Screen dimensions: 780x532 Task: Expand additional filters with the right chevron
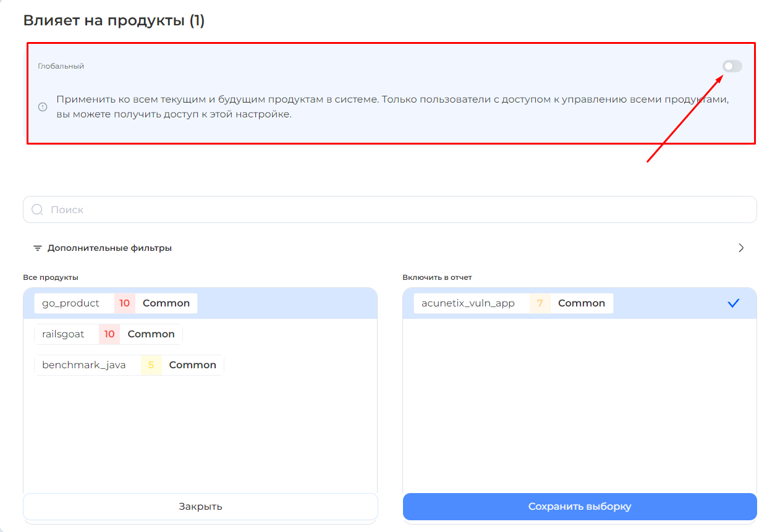point(741,248)
